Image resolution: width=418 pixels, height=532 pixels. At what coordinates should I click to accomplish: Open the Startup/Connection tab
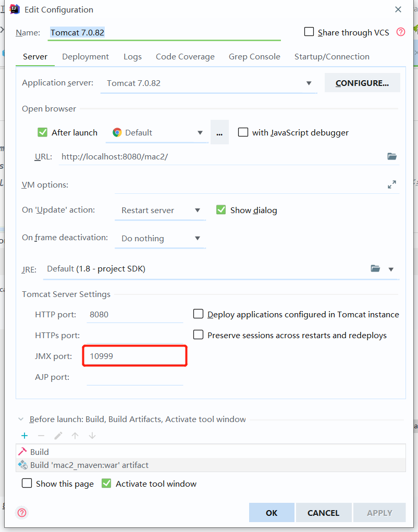pyautogui.click(x=332, y=57)
